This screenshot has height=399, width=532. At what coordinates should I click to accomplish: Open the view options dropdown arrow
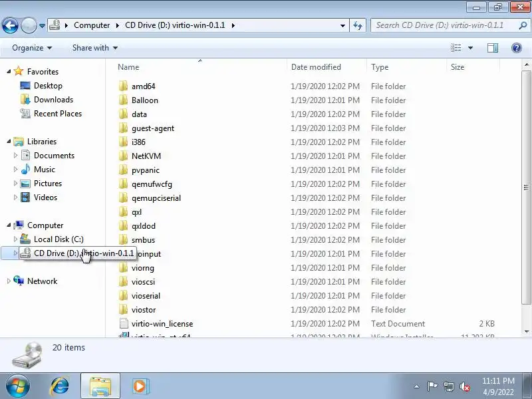coord(470,48)
